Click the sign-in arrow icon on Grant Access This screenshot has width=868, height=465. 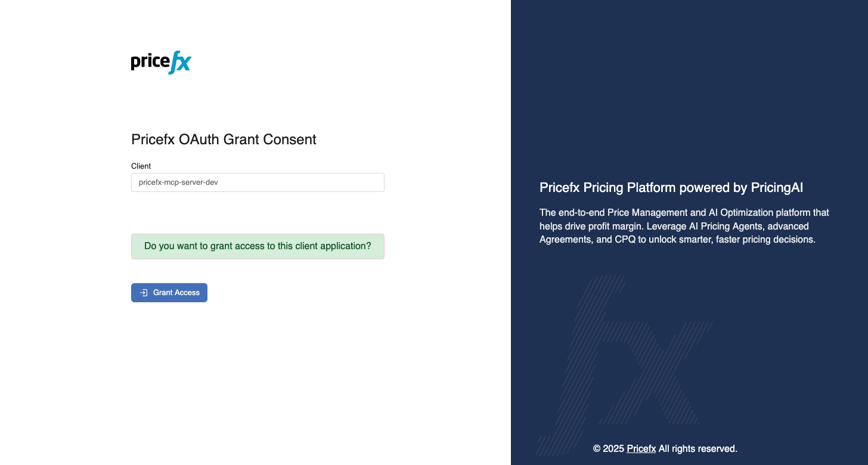pos(144,293)
